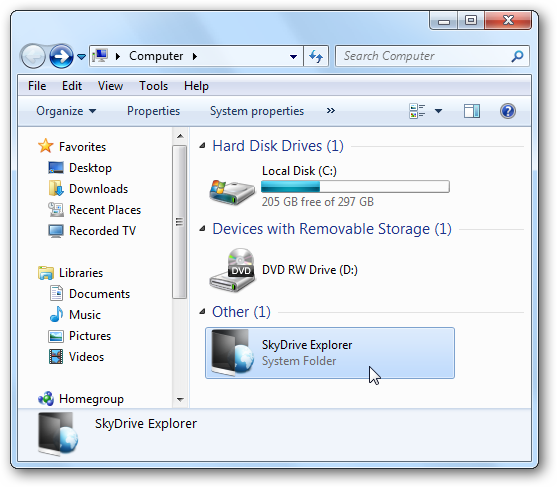Click SkyDrive Explorer icon in details pane
This screenshot has width=557, height=487.
click(x=58, y=434)
